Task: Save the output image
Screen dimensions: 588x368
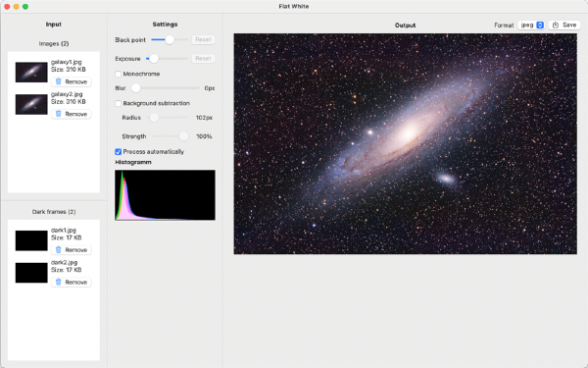Action: click(x=564, y=25)
